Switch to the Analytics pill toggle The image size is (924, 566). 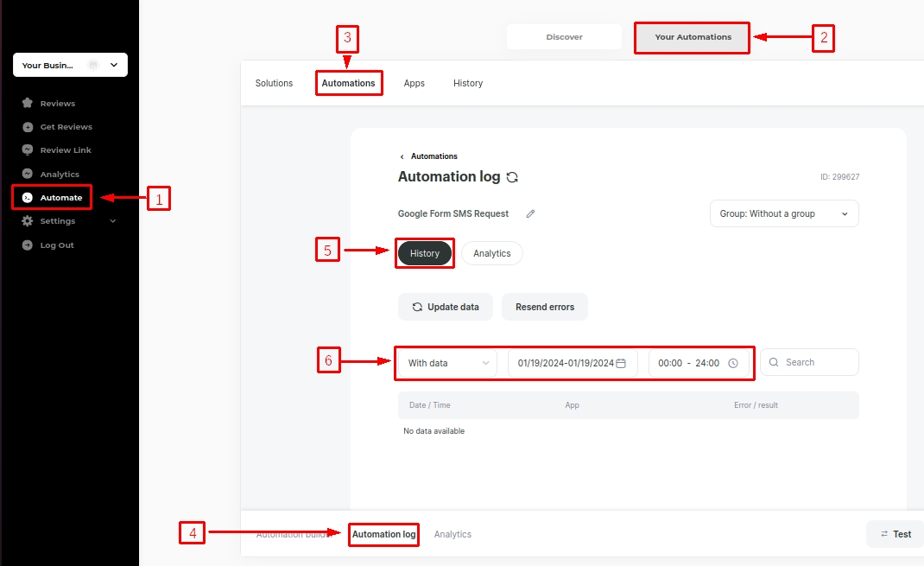491,253
